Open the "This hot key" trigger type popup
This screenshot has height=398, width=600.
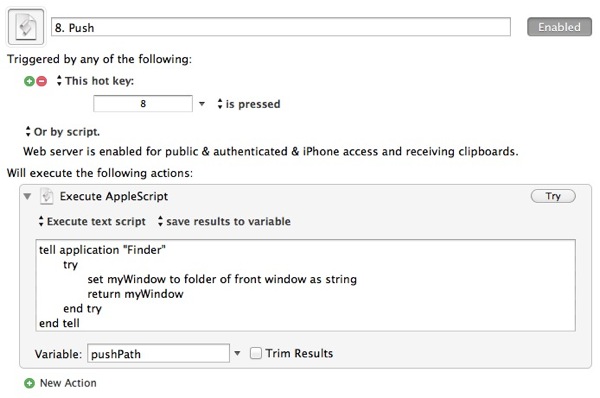tap(96, 81)
